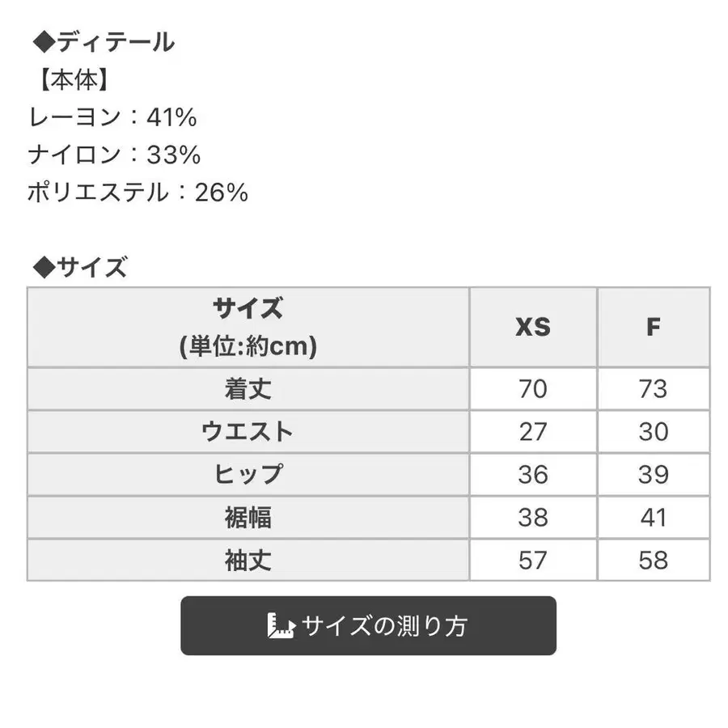Click the レーヨン：41% composition line
The height and width of the screenshot is (728, 728).
pyautogui.click(x=113, y=117)
